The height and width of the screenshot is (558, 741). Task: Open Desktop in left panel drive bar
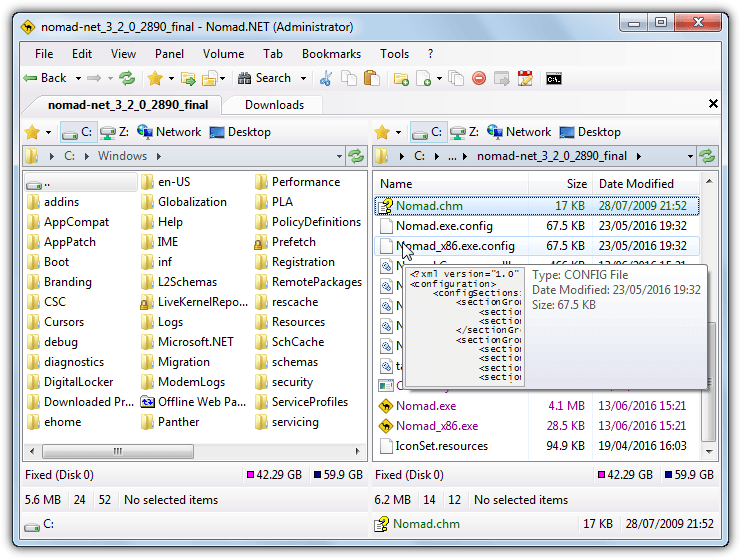240,132
